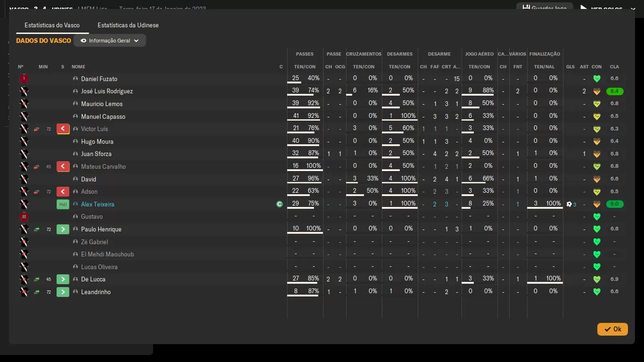Open player Lucas Oliveira

click(x=99, y=267)
